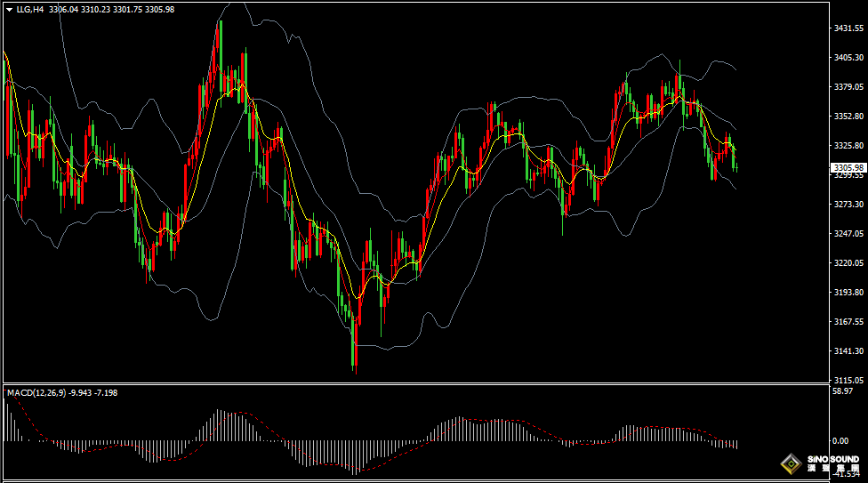Click the 3167.55 price axis label
This screenshot has width=868, height=483.
point(848,321)
